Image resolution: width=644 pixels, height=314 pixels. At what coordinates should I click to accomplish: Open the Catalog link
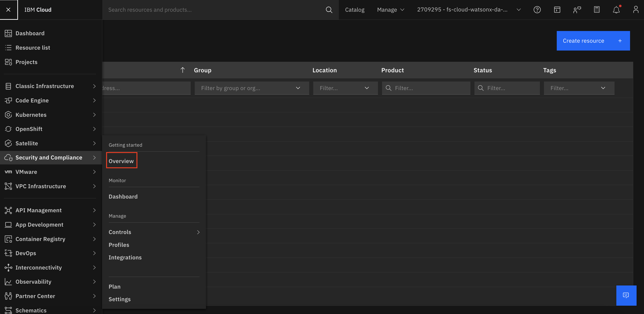(355, 10)
